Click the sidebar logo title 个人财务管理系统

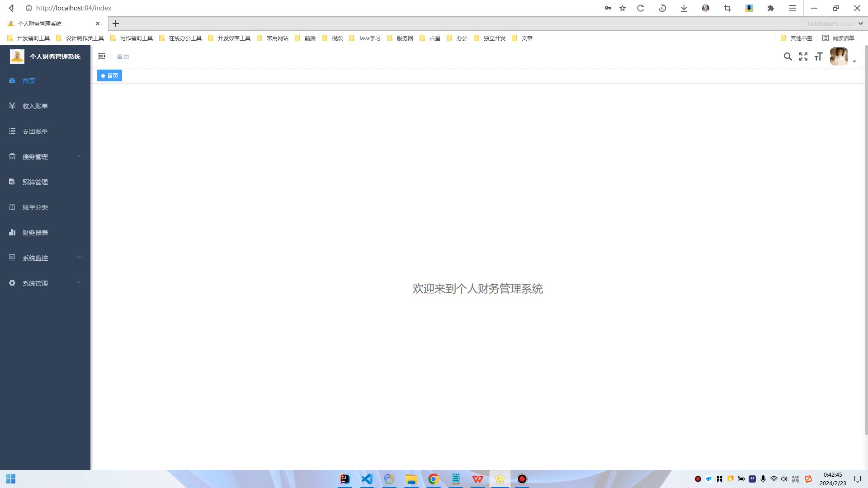[55, 56]
